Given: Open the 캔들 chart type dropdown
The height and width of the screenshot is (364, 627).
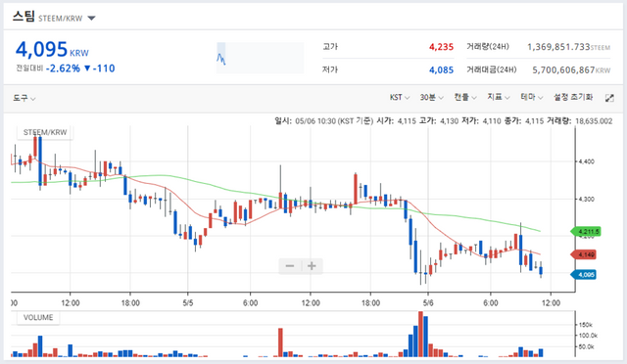Looking at the screenshot, I should (465, 97).
